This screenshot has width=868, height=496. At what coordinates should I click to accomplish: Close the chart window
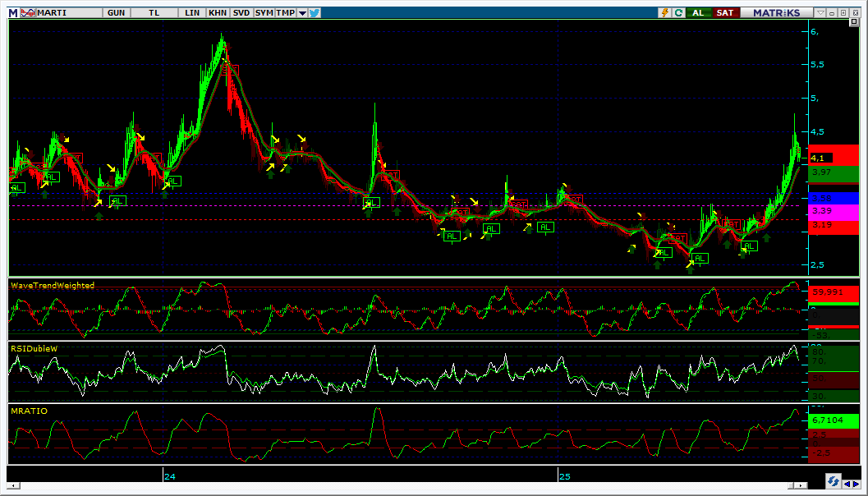coord(855,13)
